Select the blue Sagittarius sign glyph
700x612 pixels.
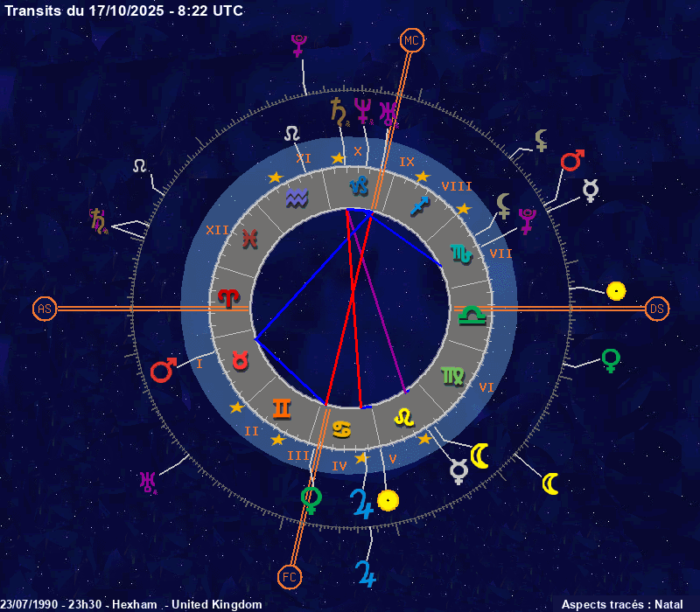[x=421, y=206]
